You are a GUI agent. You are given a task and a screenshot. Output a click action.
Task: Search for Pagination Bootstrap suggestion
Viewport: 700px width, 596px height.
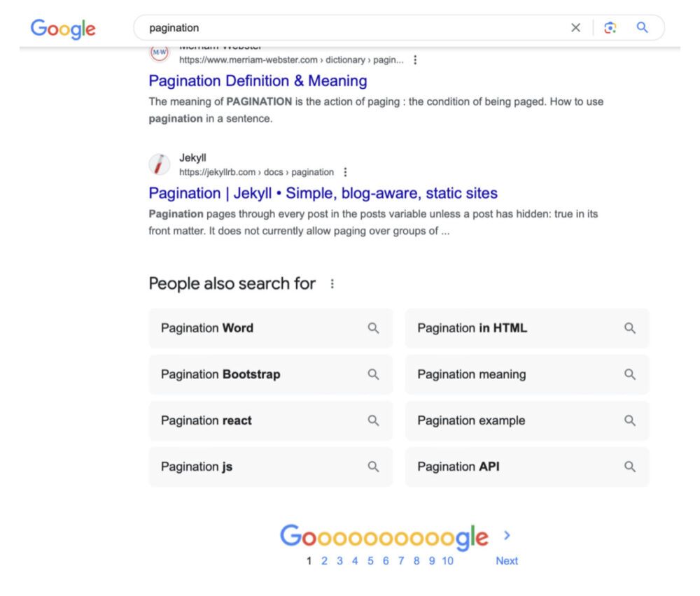(x=220, y=374)
